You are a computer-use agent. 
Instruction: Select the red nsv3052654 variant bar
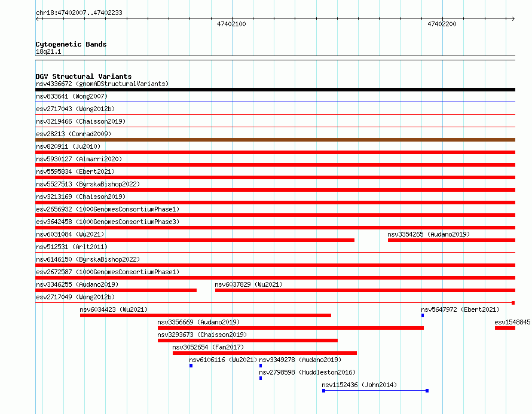[x=265, y=353]
